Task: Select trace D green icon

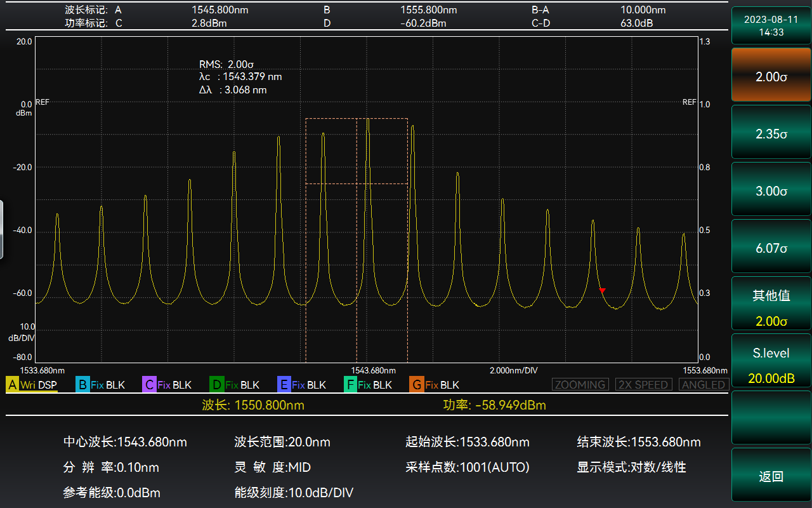Action: coord(216,385)
